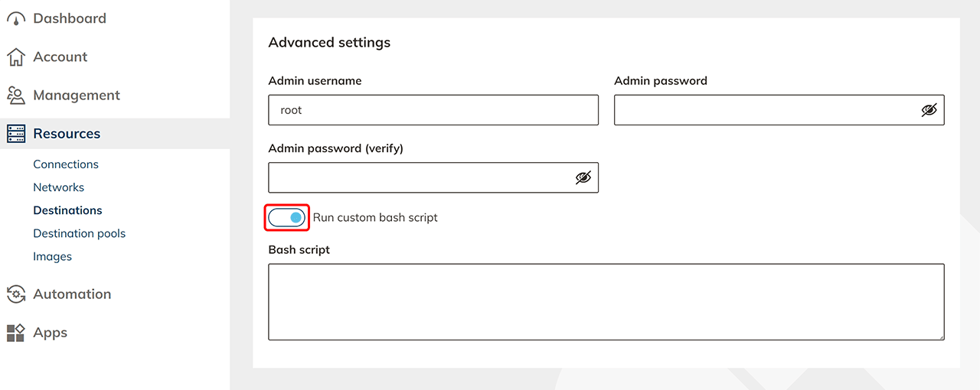
Task: Click the Apps grid icon
Action: (x=16, y=333)
